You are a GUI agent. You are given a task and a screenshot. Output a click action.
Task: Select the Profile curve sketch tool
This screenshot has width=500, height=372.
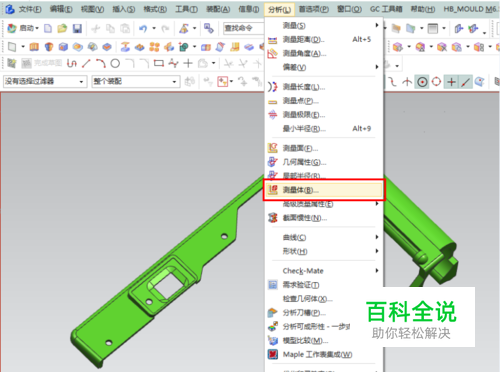(72, 63)
